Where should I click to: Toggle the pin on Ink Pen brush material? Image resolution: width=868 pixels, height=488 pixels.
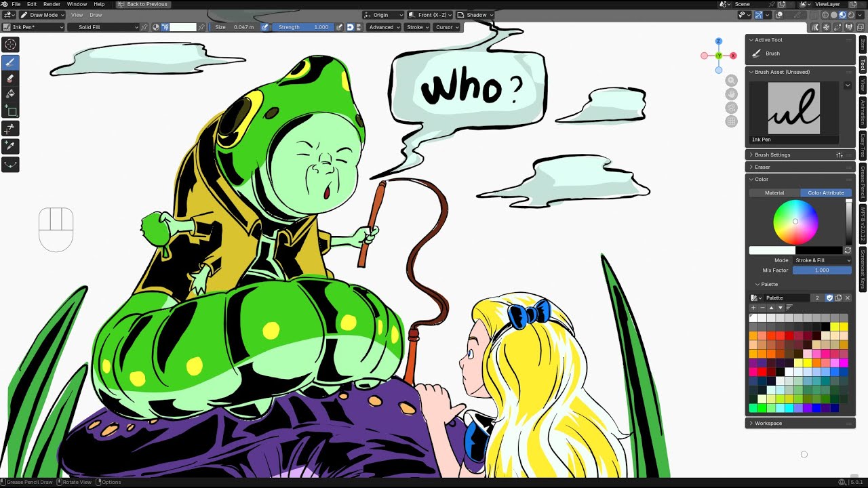pyautogui.click(x=144, y=27)
